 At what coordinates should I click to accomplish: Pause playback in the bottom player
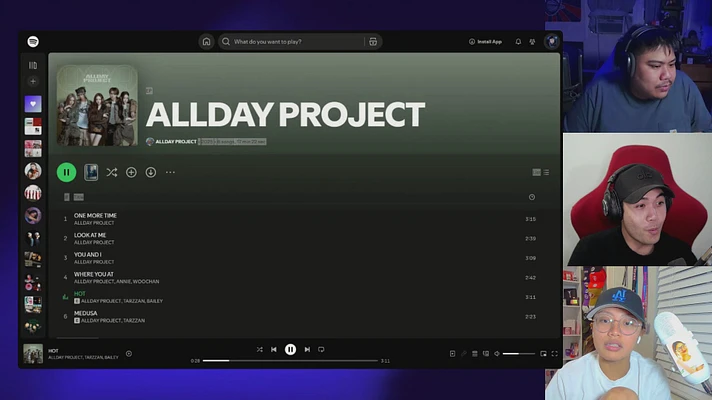pyautogui.click(x=291, y=350)
